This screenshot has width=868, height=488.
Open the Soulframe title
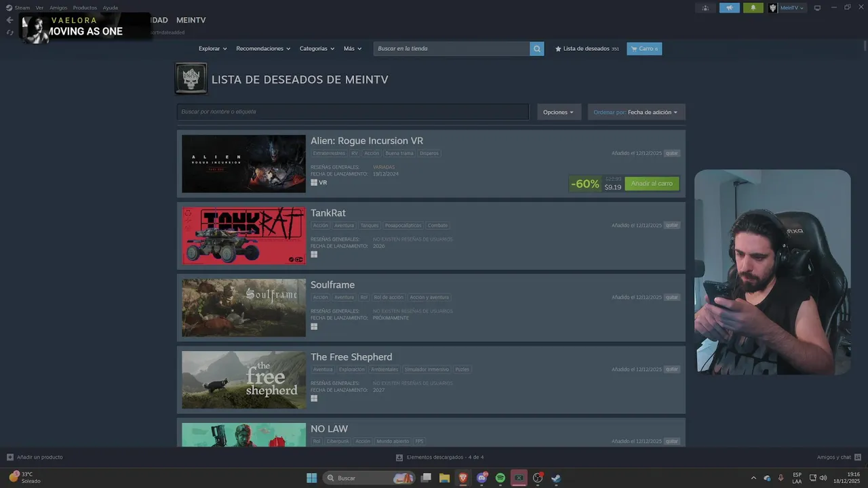point(333,285)
